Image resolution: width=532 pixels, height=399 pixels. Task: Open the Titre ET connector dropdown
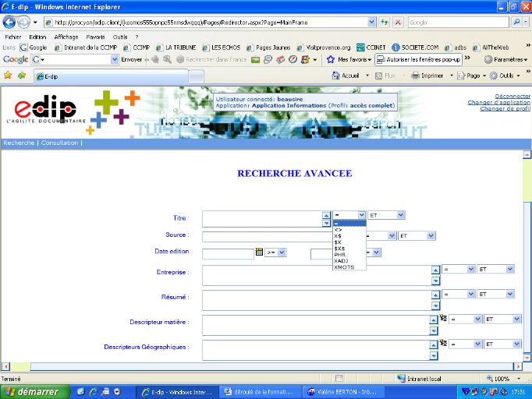click(x=386, y=215)
